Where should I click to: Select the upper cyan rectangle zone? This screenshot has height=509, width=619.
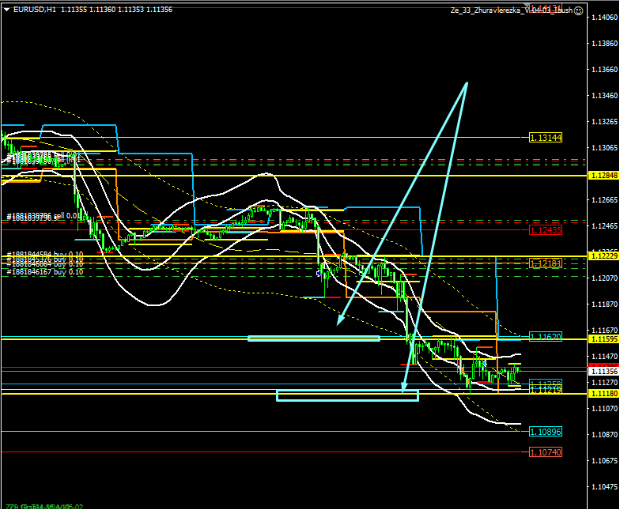point(313,338)
